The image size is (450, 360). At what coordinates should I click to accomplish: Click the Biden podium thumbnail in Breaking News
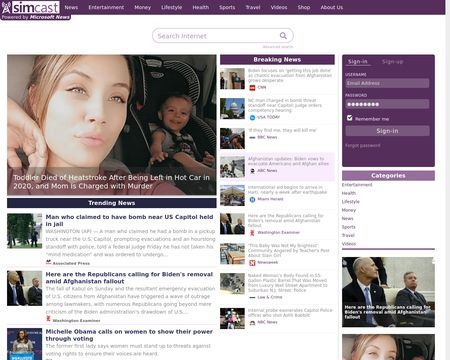[x=232, y=79]
